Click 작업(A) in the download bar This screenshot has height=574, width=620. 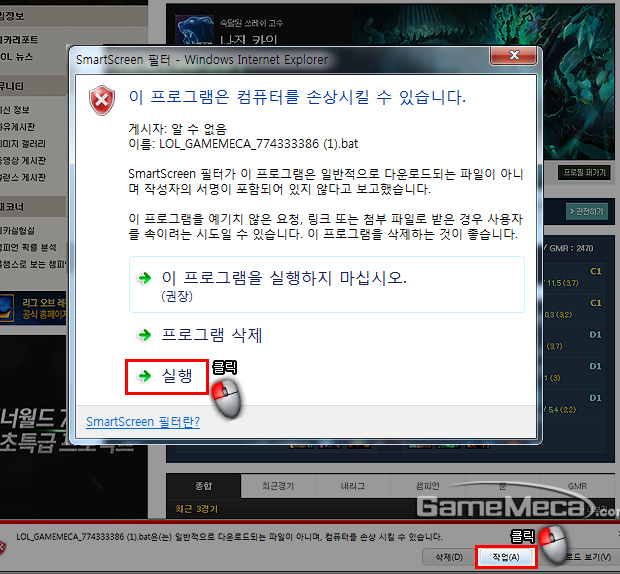[x=506, y=557]
